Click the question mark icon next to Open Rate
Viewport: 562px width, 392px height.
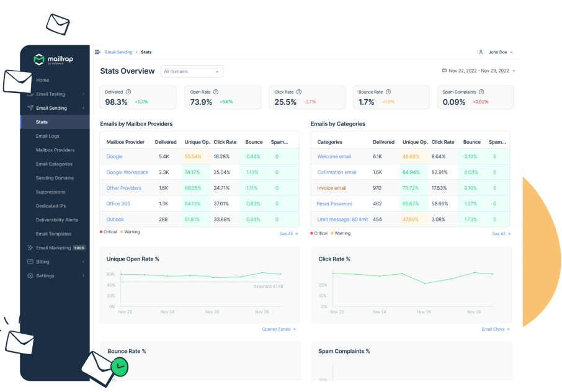[216, 92]
